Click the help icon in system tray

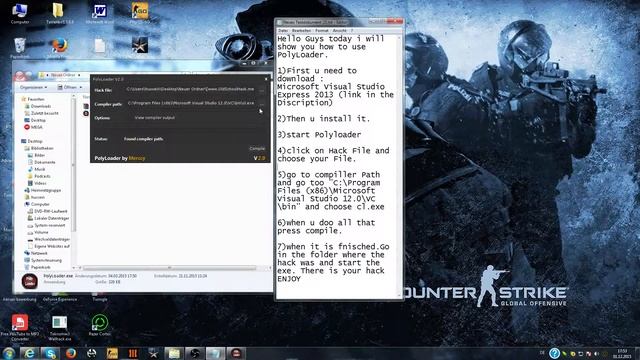(554, 353)
